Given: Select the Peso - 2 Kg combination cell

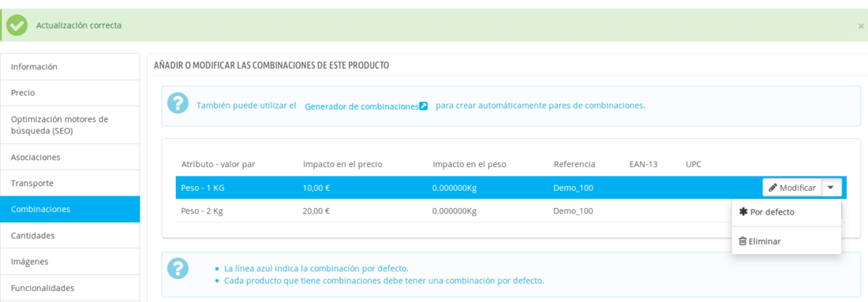Looking at the screenshot, I should (x=202, y=211).
